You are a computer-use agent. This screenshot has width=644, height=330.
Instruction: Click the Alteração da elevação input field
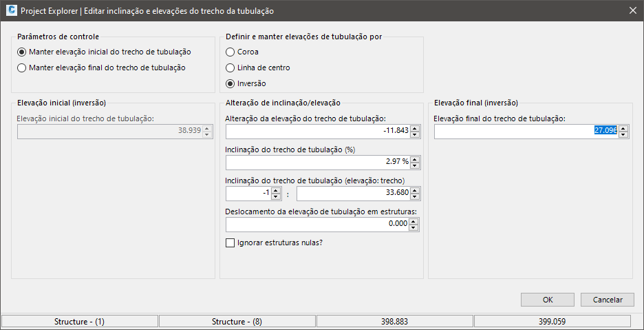pyautogui.click(x=316, y=131)
